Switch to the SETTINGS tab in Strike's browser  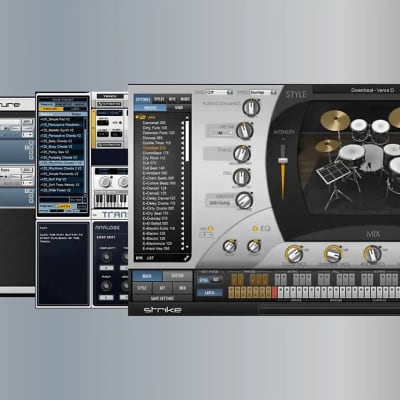click(143, 99)
